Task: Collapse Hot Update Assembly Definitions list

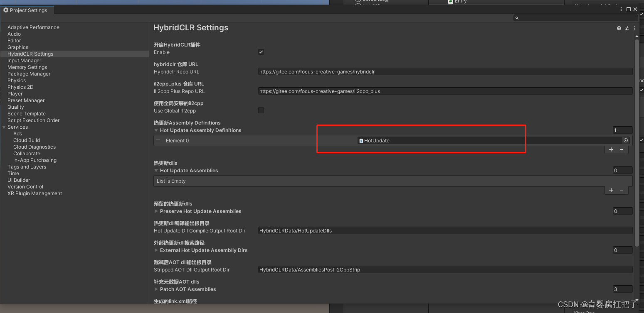Action: click(156, 130)
